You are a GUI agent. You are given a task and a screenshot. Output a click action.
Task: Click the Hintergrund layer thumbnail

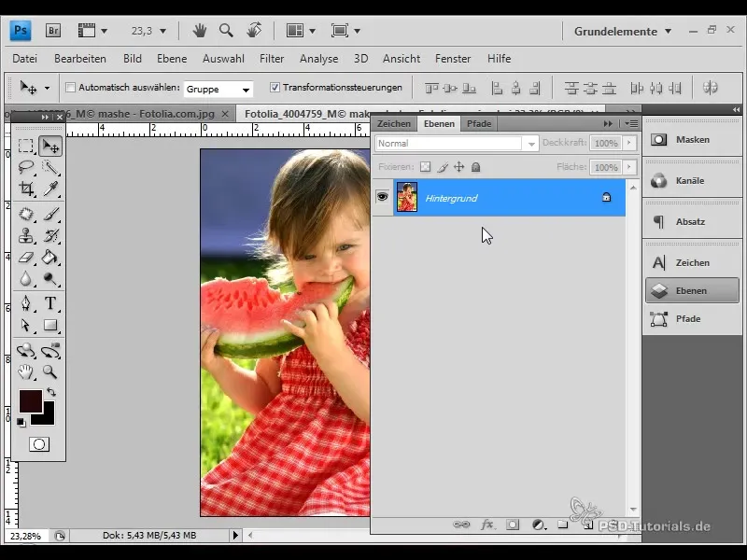point(407,197)
